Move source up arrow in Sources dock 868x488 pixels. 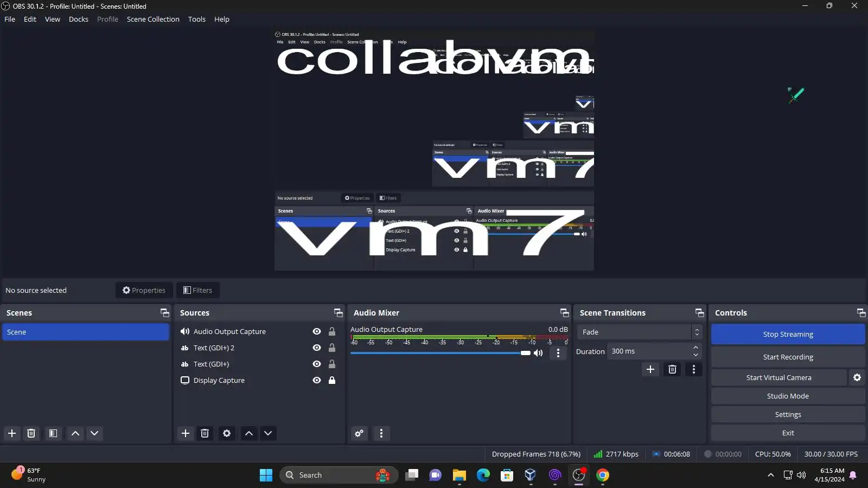point(249,433)
